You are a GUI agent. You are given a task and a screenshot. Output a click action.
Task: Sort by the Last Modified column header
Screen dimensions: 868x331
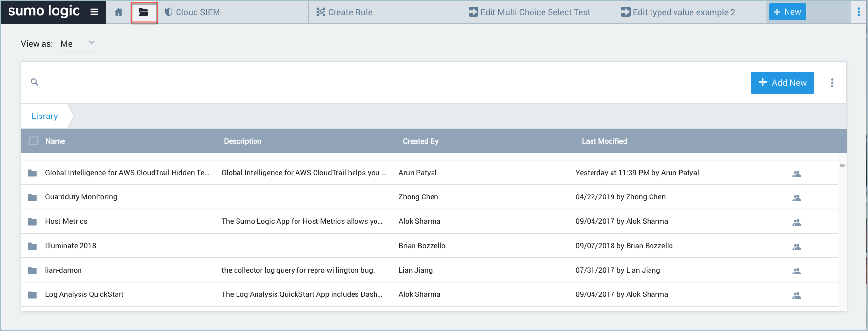click(x=604, y=141)
